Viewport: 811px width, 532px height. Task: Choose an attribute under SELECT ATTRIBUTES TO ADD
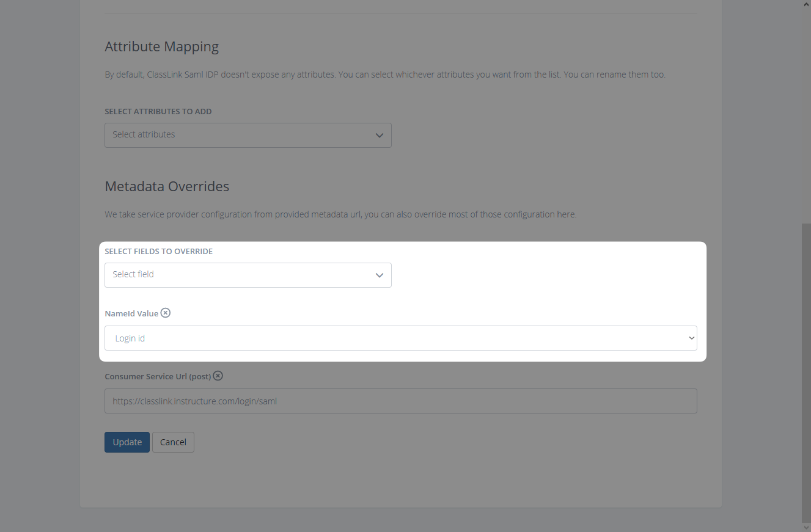click(248, 135)
